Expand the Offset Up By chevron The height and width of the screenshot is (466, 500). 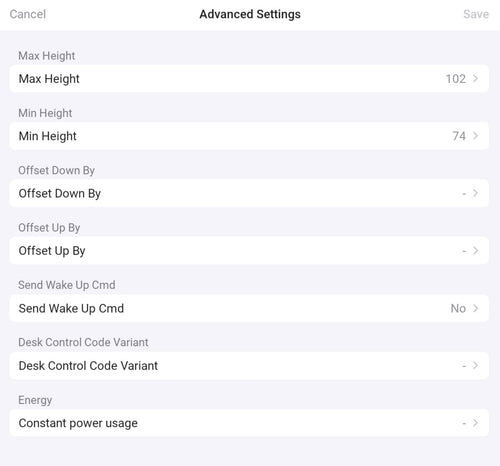click(x=476, y=251)
